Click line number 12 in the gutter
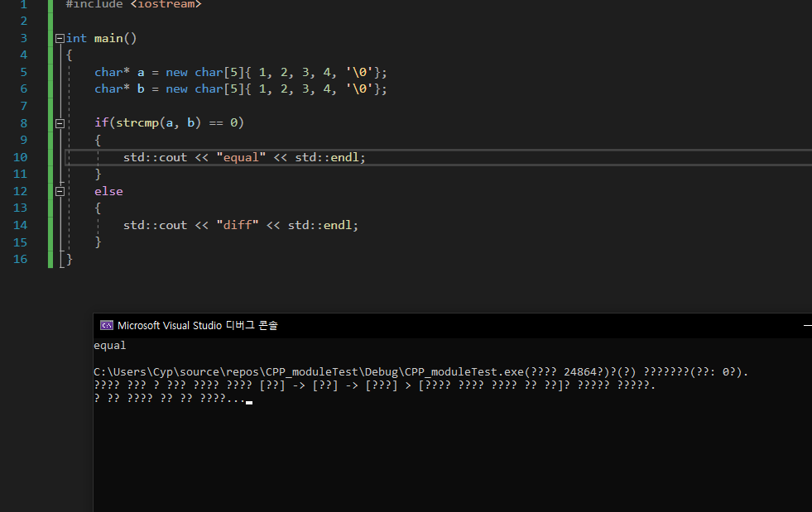The width and height of the screenshot is (812, 512). (x=20, y=192)
